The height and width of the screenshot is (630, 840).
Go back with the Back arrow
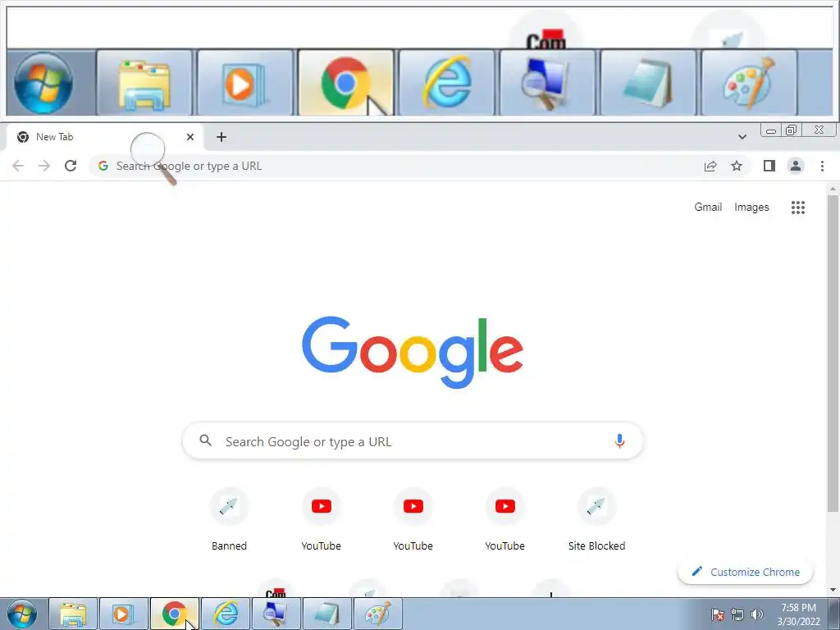point(18,166)
